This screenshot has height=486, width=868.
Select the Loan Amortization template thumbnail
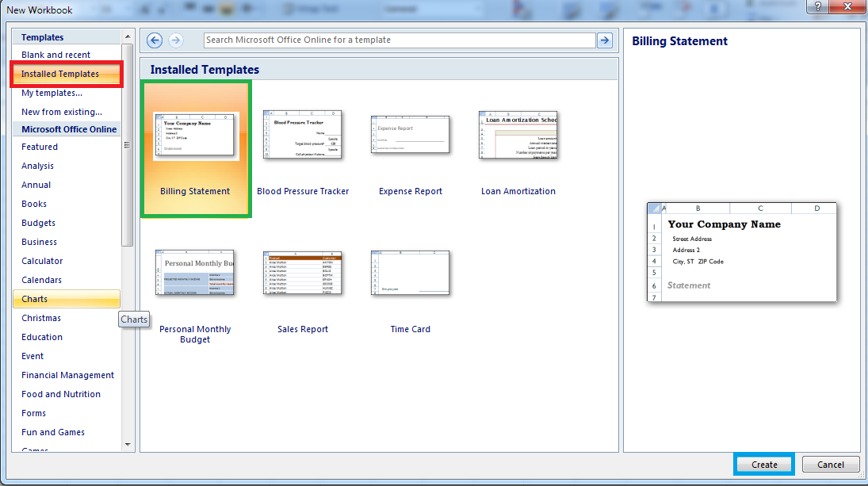(x=518, y=135)
